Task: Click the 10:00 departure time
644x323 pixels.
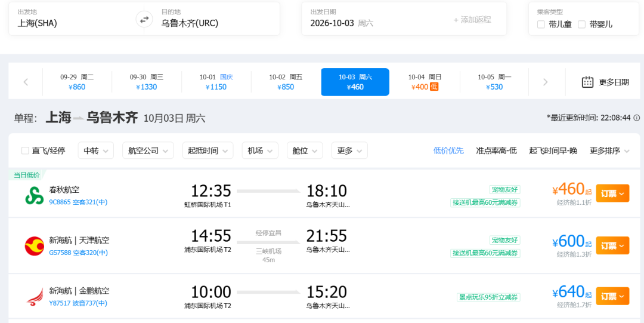Action: (x=210, y=292)
